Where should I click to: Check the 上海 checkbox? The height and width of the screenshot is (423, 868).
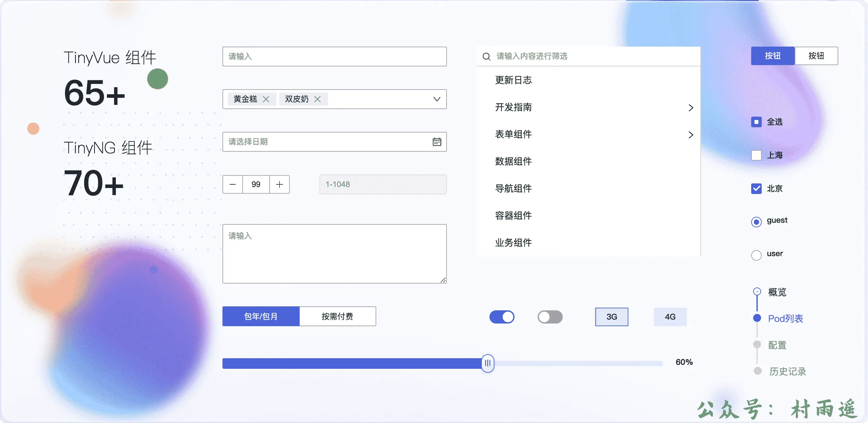point(756,155)
